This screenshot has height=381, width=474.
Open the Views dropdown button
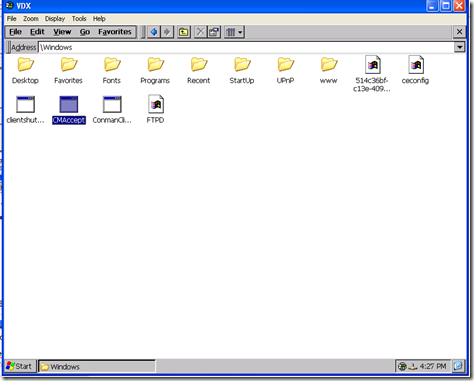click(234, 32)
